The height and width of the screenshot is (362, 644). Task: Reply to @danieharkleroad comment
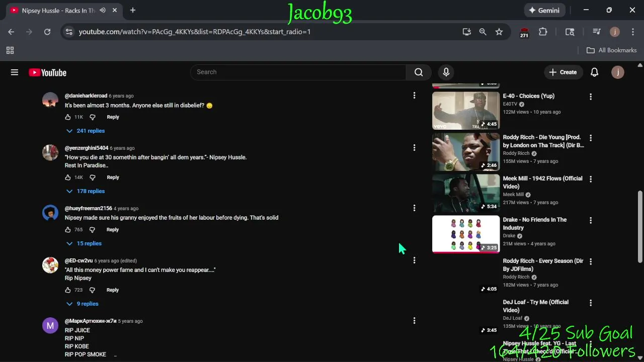pos(113,117)
